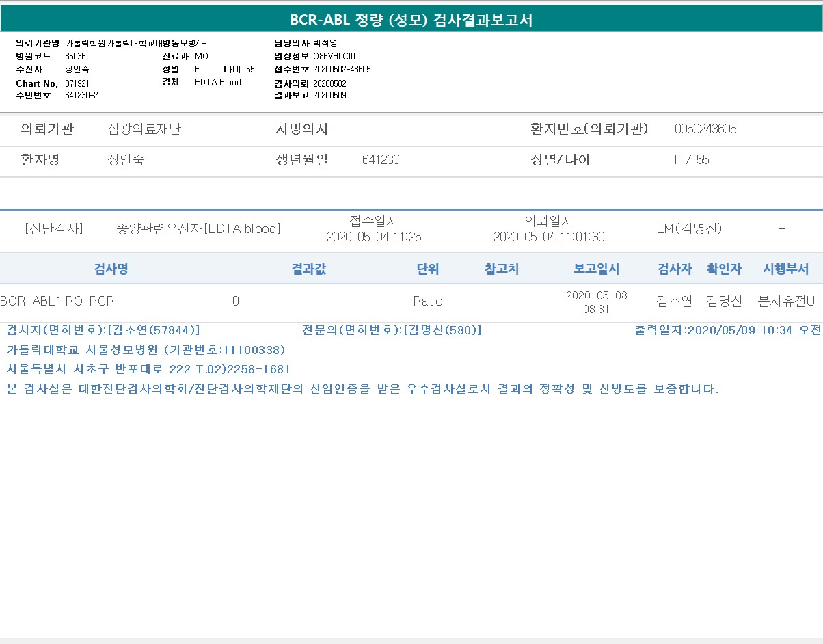Select the Ratio unit cell
This screenshot has width=823, height=644.
coord(428,301)
